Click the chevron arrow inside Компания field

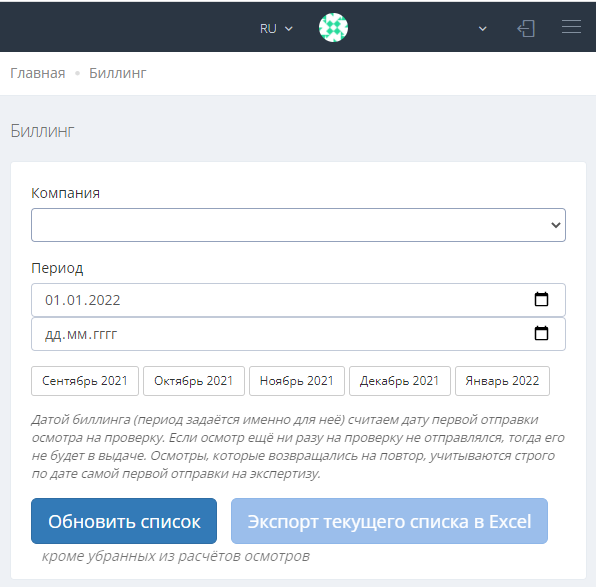click(x=556, y=225)
